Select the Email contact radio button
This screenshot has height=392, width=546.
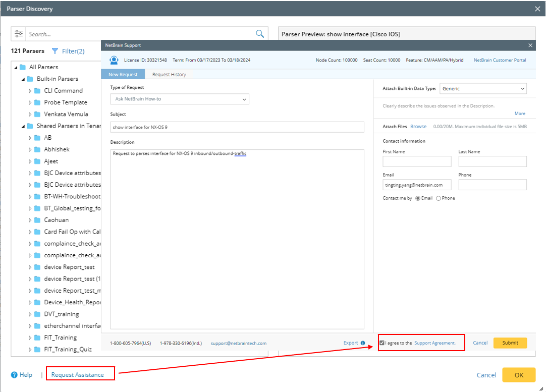418,198
